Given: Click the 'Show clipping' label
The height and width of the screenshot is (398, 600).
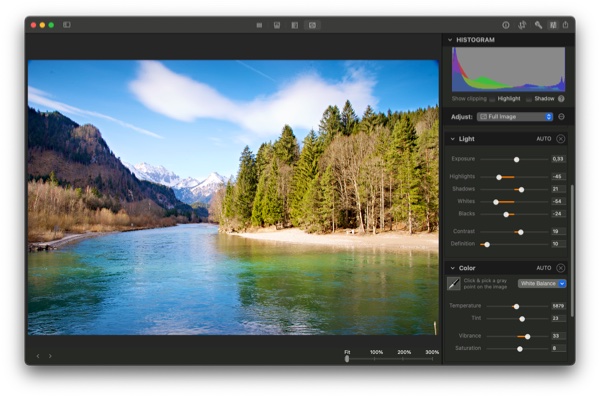Looking at the screenshot, I should 469,99.
